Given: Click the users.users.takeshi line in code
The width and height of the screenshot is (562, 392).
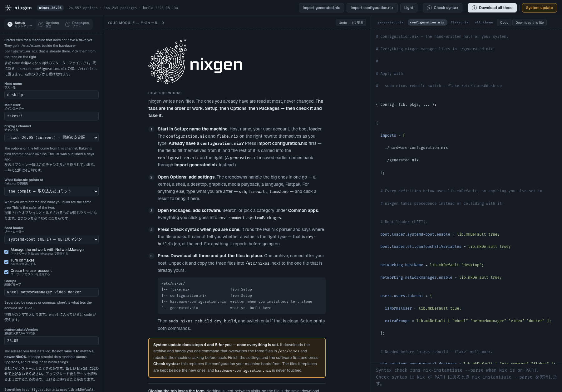Looking at the screenshot, I should coord(406,296).
